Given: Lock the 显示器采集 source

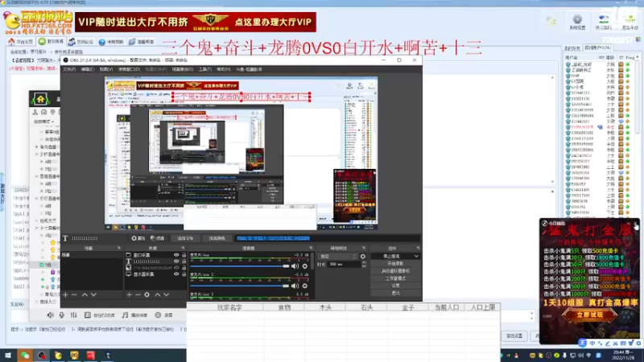Looking at the screenshot, I should [x=184, y=274].
